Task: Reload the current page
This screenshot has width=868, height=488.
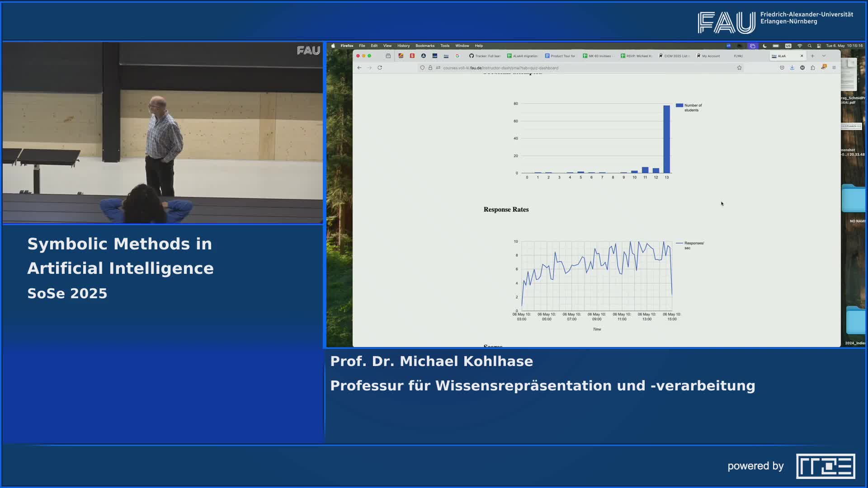Action: point(380,68)
